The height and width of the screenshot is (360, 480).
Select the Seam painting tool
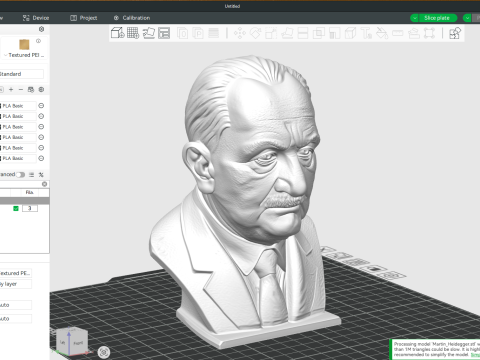(350, 33)
